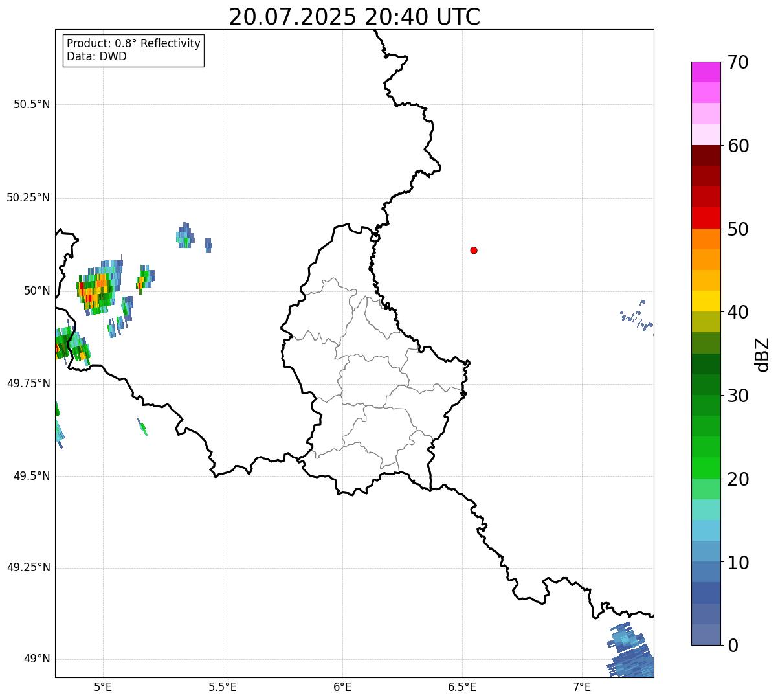
Task: Click the colorbar tick label 40
Action: 738,312
